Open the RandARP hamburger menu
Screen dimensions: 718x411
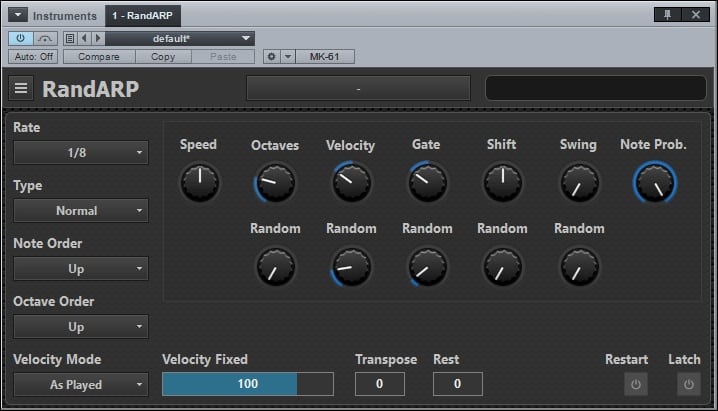pyautogui.click(x=21, y=88)
